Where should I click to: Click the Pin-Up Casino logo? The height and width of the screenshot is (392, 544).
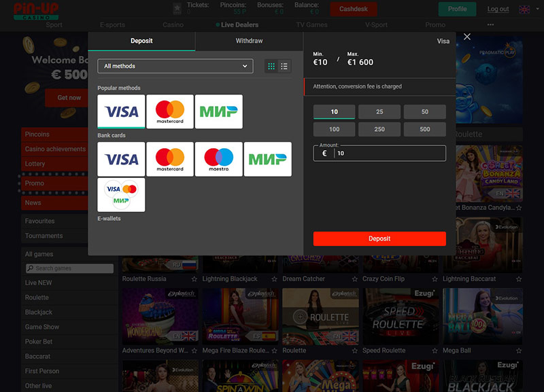[x=36, y=11]
